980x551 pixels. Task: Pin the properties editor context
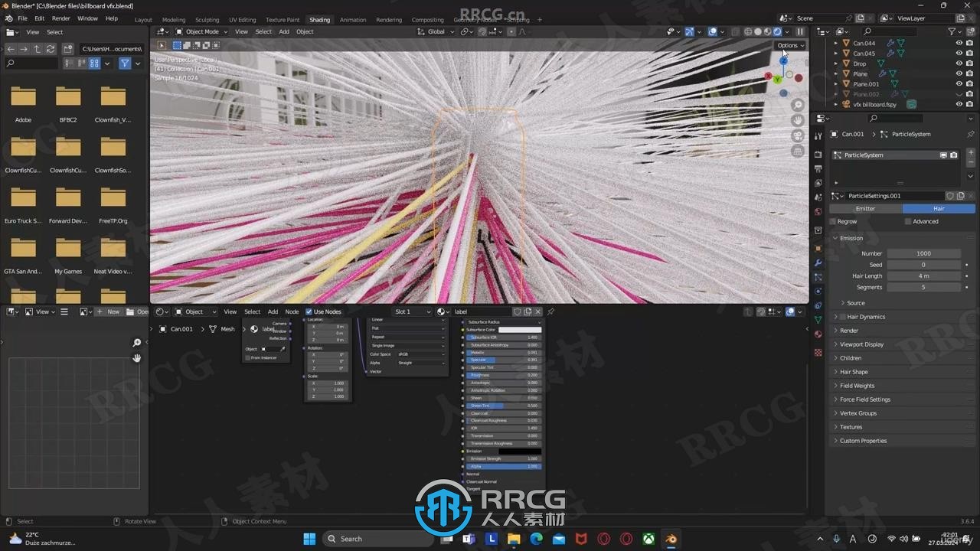tap(970, 134)
